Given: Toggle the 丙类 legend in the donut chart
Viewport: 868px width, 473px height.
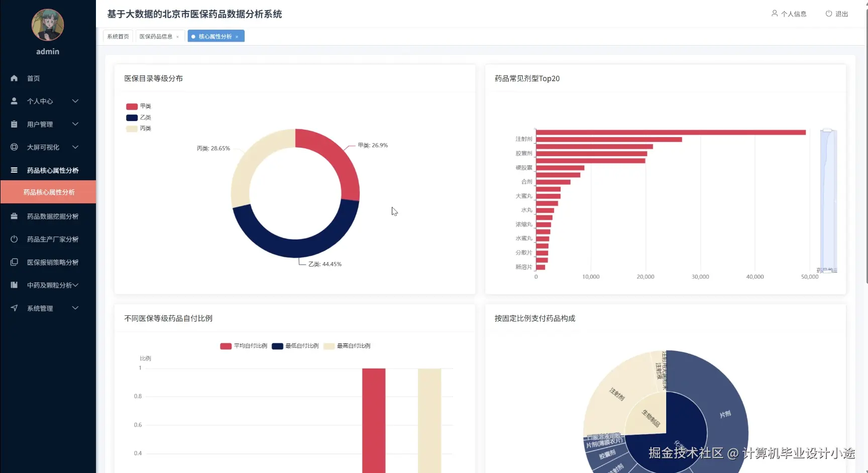Looking at the screenshot, I should [x=139, y=129].
